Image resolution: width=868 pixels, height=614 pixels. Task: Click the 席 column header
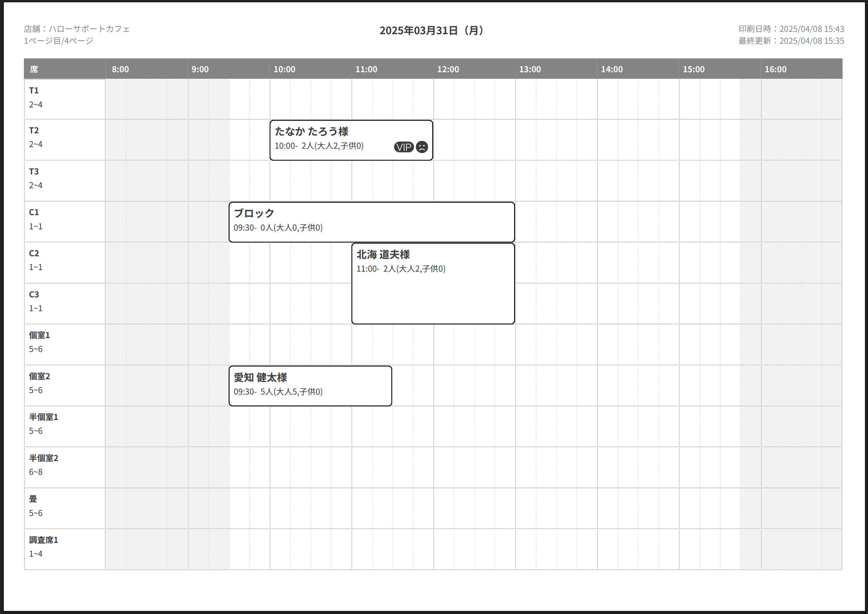34,70
